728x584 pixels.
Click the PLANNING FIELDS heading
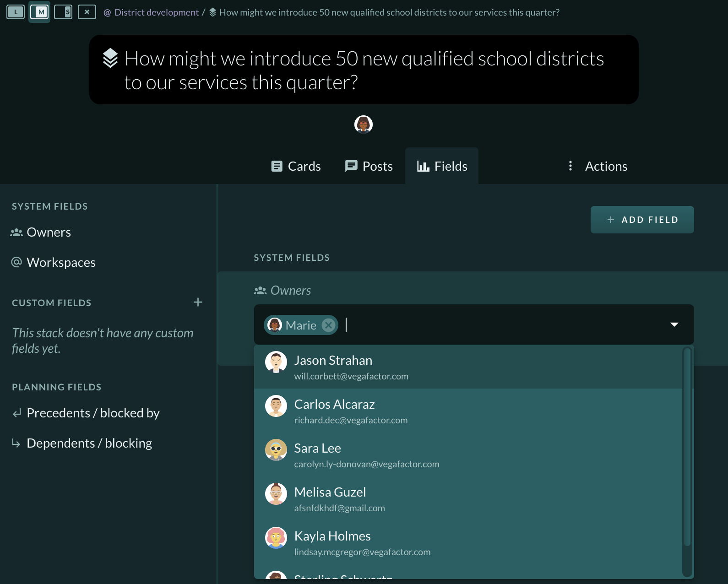coord(57,387)
